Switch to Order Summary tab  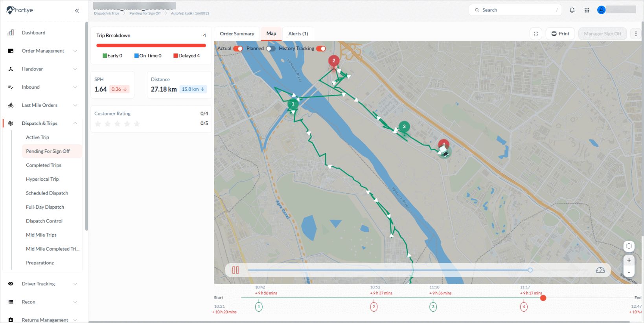(237, 34)
